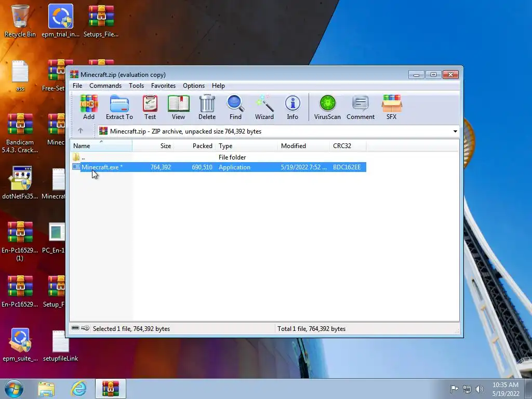Open the Tools menu
Viewport: 532px width, 399px height.
137,86
